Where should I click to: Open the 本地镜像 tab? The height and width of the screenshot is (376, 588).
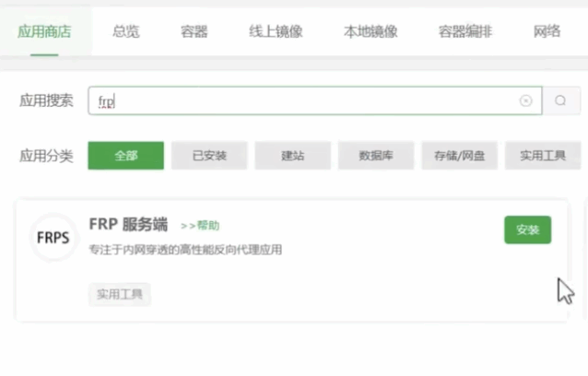click(x=370, y=31)
